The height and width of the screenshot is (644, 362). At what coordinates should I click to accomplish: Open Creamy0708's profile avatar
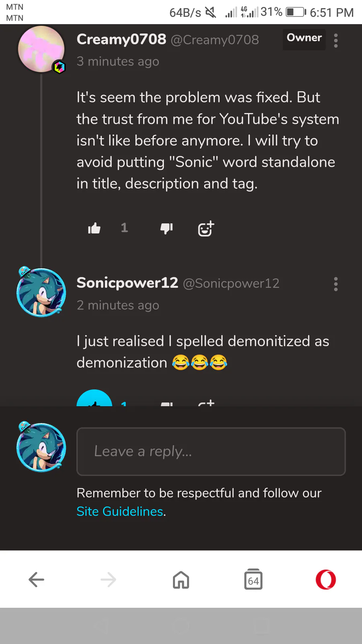tap(41, 49)
